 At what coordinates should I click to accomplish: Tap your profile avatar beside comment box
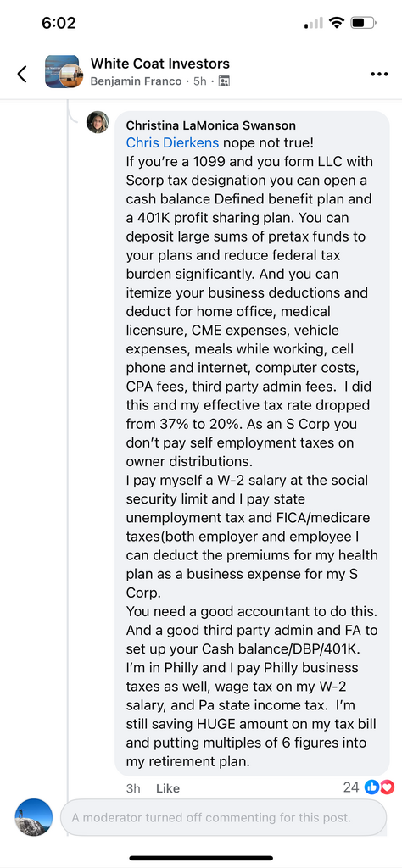pos(34,817)
